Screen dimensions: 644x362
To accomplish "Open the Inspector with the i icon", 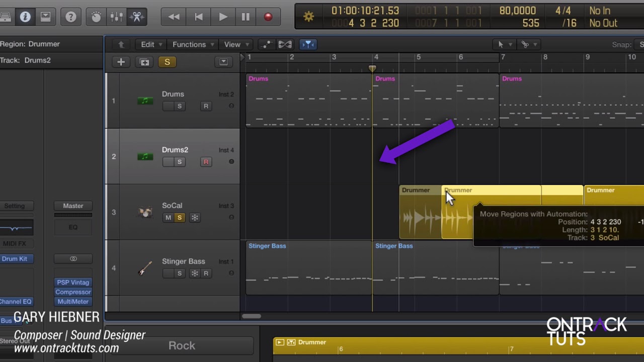I will click(x=25, y=17).
